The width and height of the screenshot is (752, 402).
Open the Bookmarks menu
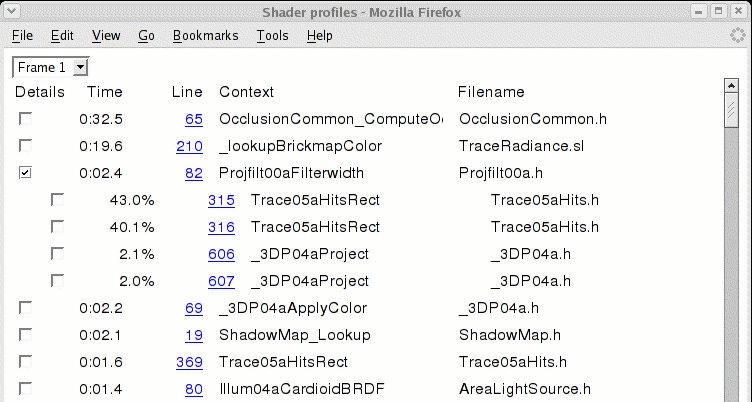205,35
